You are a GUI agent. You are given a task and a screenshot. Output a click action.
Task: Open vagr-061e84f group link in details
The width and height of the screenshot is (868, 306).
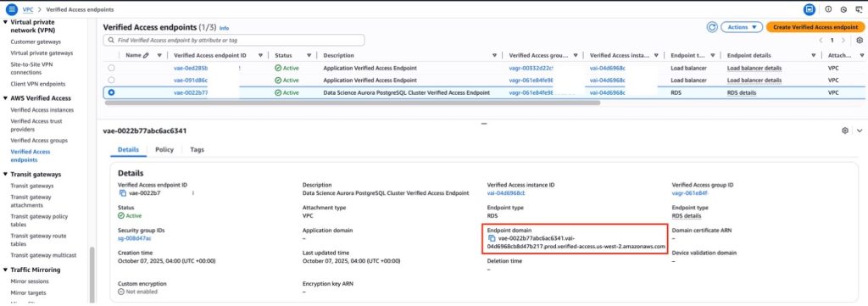[690, 193]
